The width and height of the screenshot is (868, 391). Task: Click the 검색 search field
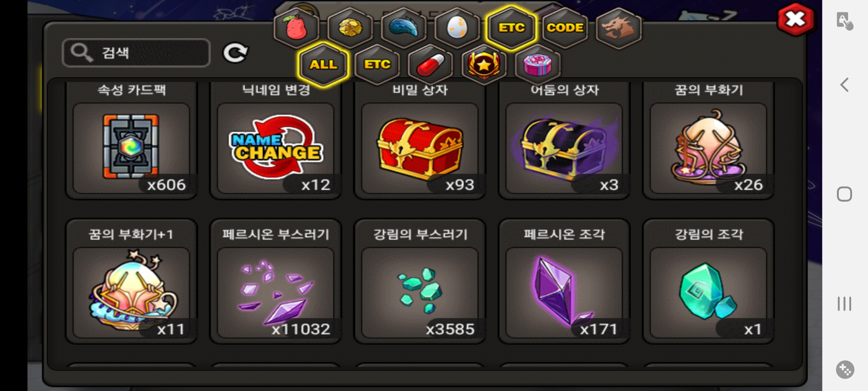click(x=136, y=53)
